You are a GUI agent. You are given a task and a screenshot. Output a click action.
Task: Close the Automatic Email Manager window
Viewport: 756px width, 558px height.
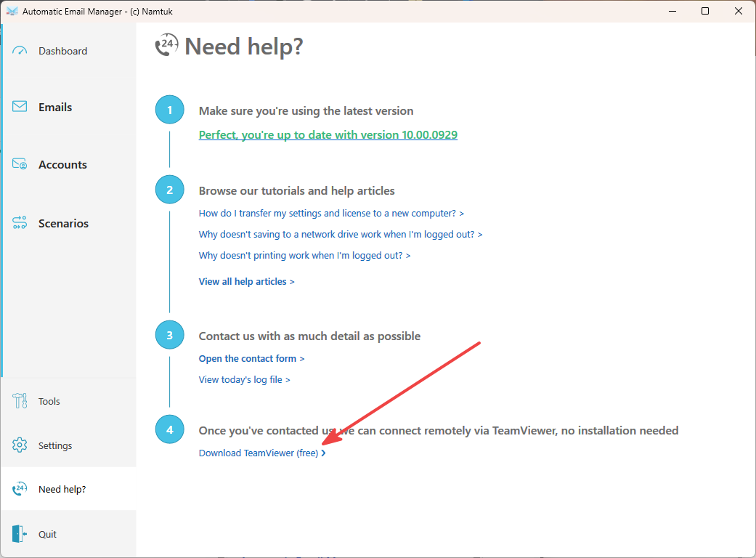(738, 11)
